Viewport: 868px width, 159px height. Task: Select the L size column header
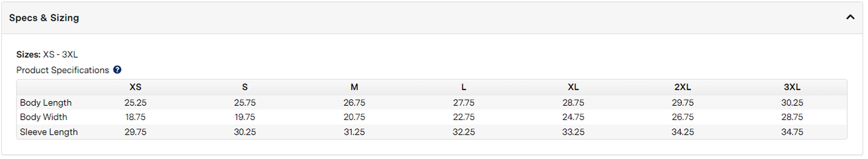coord(464,87)
